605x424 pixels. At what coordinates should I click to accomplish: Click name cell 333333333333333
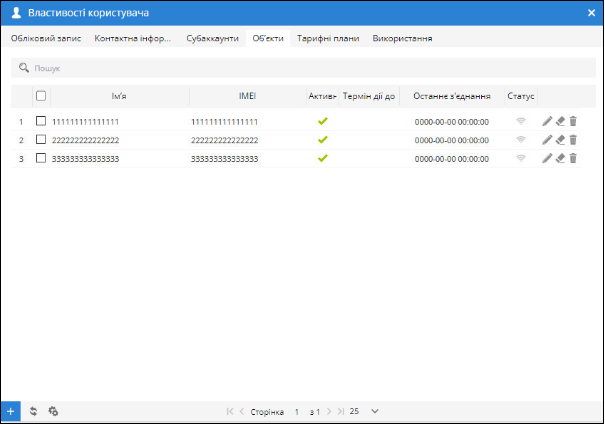point(85,159)
